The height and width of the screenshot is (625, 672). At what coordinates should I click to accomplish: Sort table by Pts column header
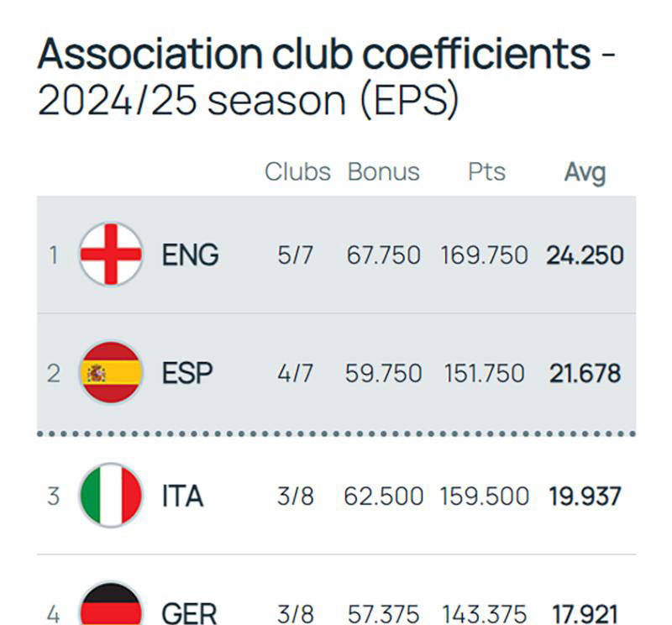486,172
